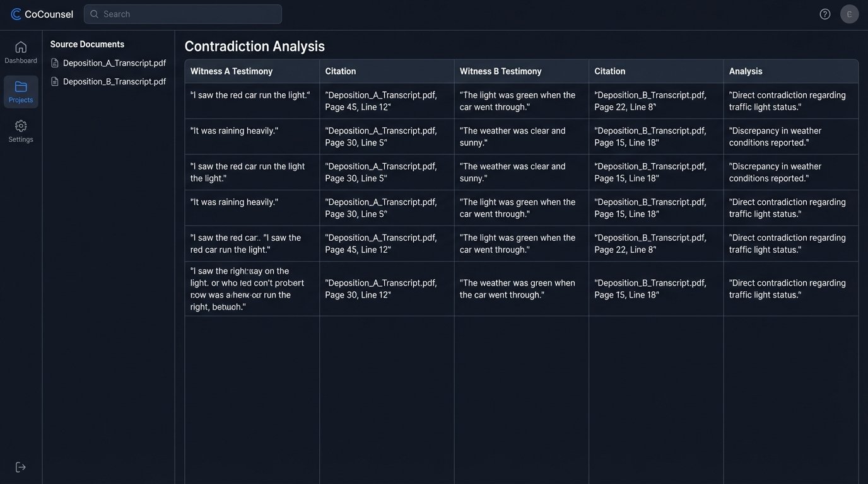Click the document icon beside Deposition_B_Transcript.pdf
This screenshot has height=484, width=868.
(x=56, y=81)
